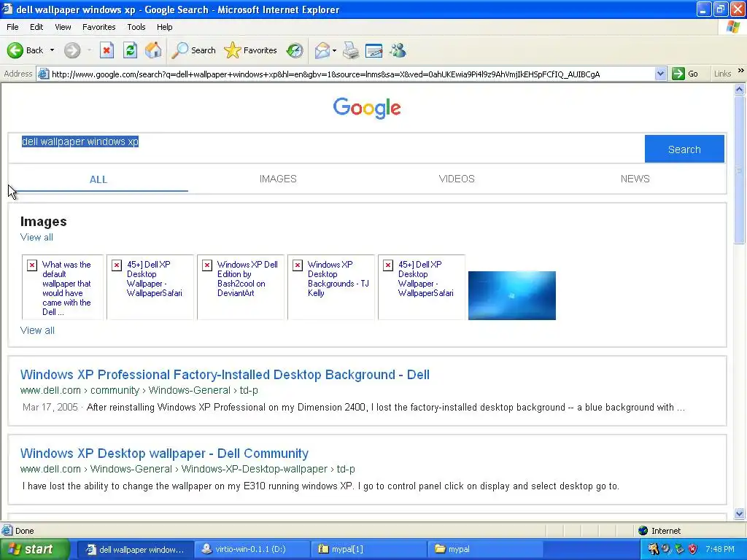
Task: Click the Mail envelope icon
Action: [x=322, y=50]
